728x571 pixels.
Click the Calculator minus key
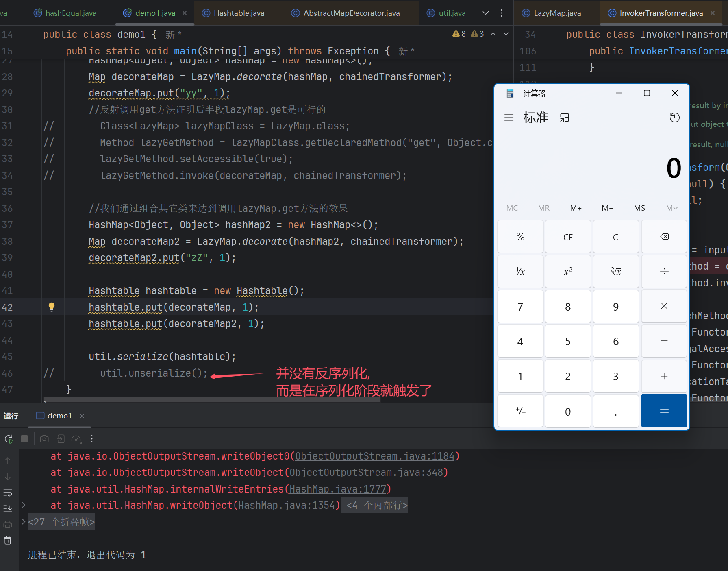click(x=664, y=341)
